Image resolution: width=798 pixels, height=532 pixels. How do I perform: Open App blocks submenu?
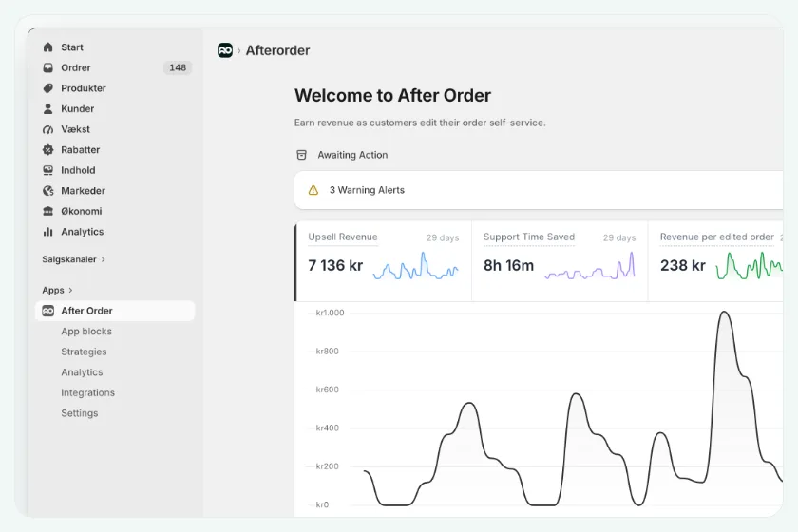86,332
